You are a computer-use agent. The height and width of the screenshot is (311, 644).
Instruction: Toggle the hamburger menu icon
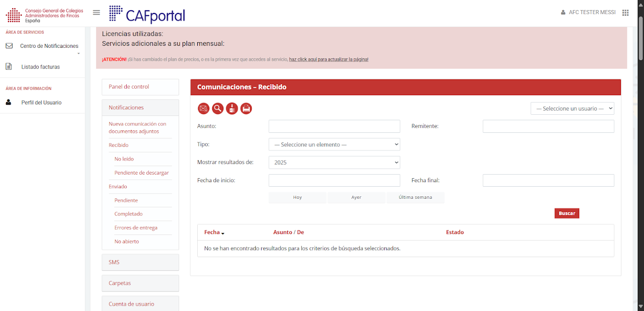tap(97, 13)
